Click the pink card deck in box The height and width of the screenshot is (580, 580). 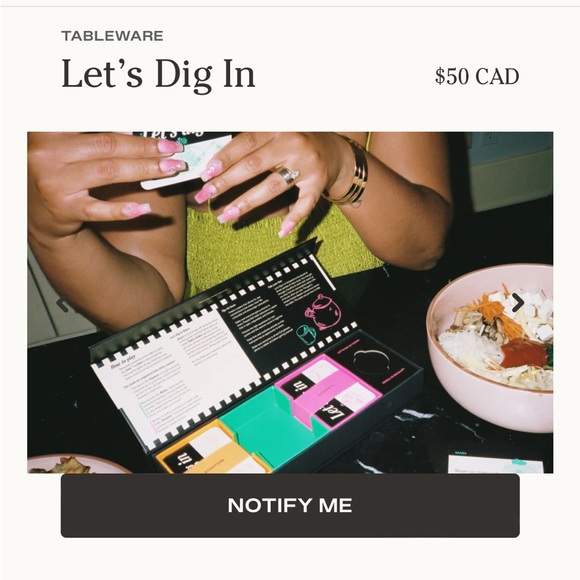pyautogui.click(x=328, y=391)
